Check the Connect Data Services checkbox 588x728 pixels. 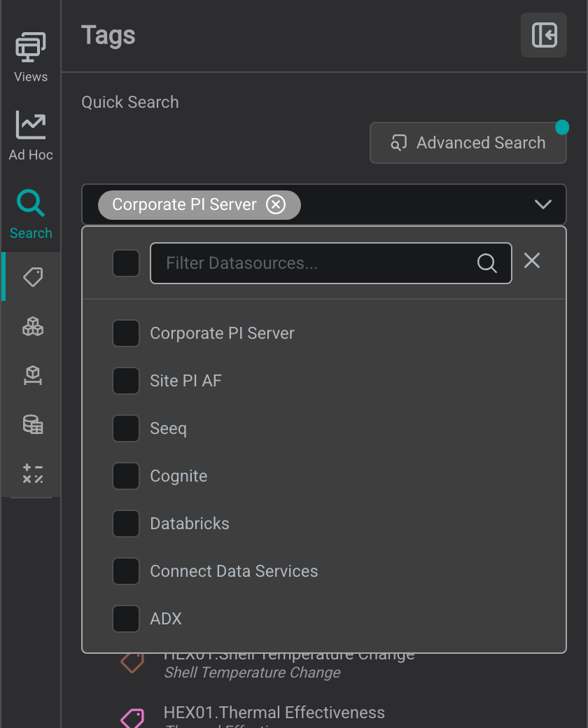tap(126, 571)
